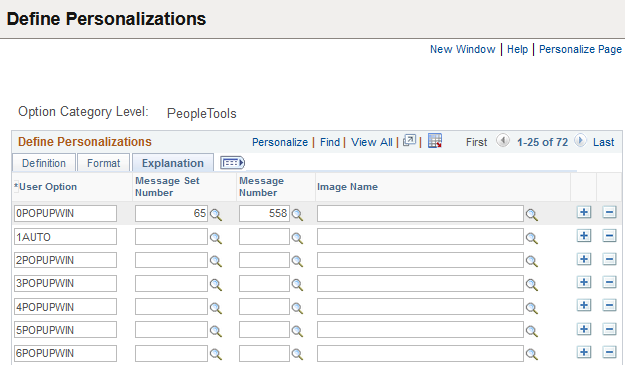
Task: Show all columns with the tab icon
Action: point(232,163)
